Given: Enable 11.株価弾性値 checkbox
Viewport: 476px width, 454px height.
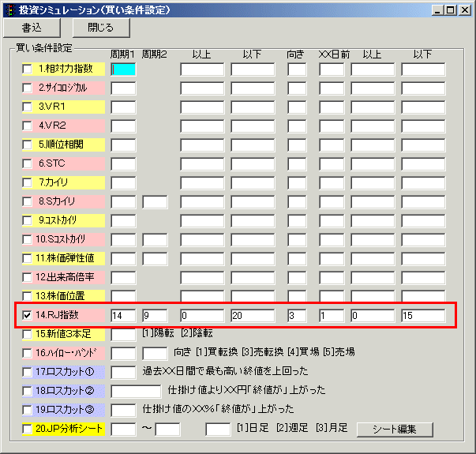Looking at the screenshot, I should coord(27,258).
